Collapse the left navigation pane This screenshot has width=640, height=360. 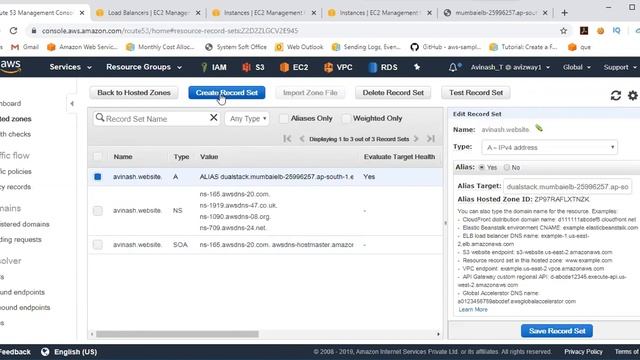coord(72,103)
